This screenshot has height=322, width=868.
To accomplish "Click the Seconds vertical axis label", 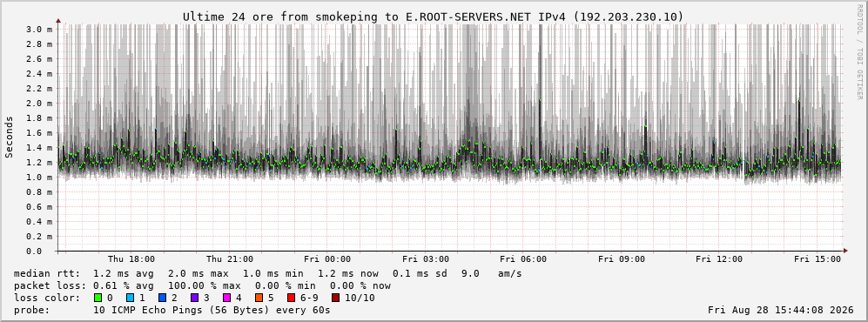I will click(10, 138).
